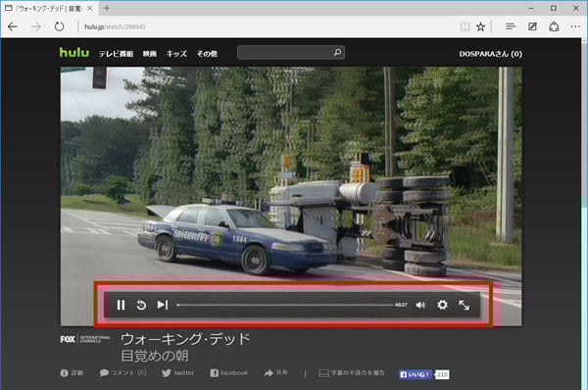
Task: Open the テレビ番組 menu
Action: [116, 54]
